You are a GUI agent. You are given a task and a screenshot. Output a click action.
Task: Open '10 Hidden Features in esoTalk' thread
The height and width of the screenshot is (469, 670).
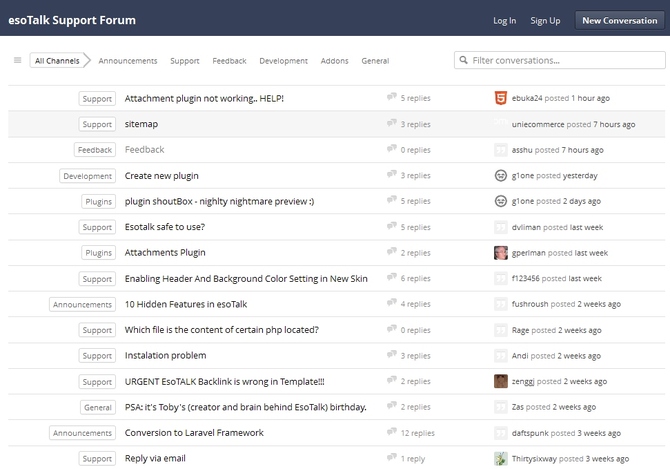(x=186, y=304)
